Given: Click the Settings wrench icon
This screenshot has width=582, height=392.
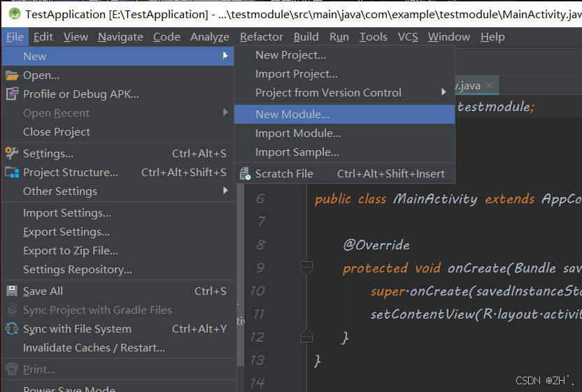Looking at the screenshot, I should tap(12, 153).
